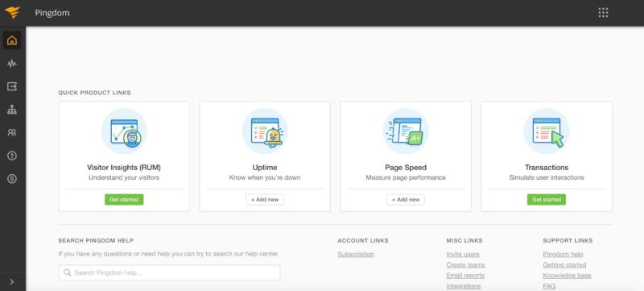644x291 pixels.
Task: Click the Support Links heading
Action: (568, 240)
